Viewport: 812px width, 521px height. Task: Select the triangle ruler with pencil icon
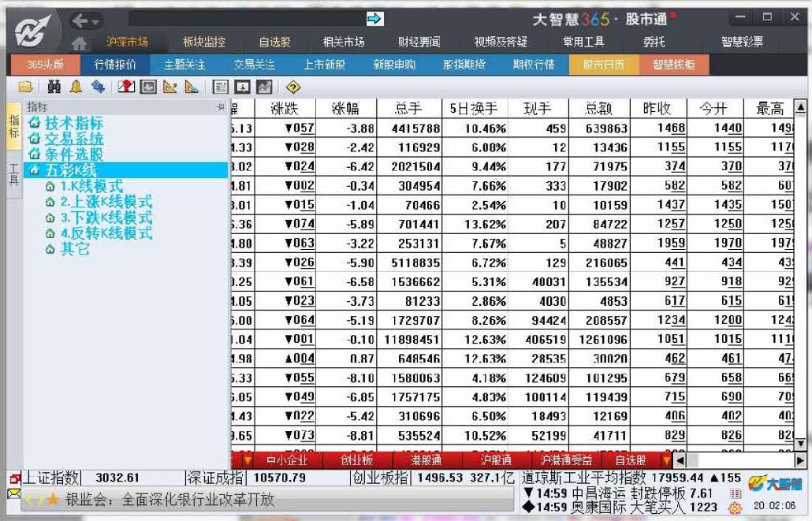click(x=169, y=87)
